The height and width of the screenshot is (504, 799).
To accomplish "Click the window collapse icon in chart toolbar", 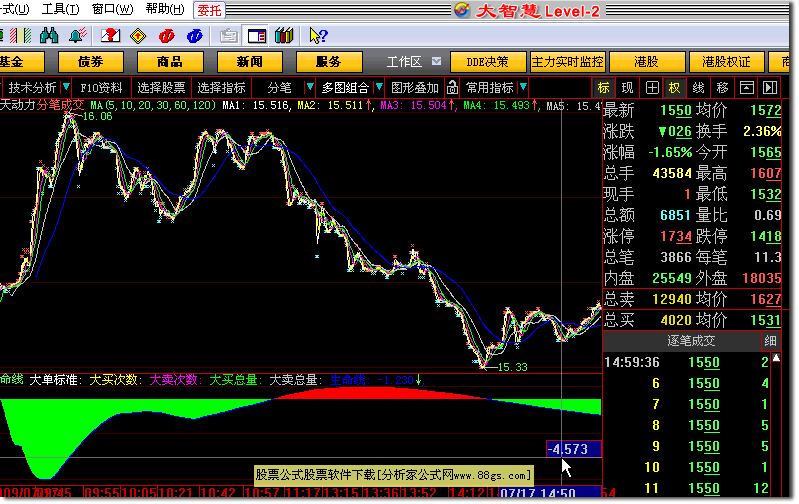I will click(x=747, y=88).
